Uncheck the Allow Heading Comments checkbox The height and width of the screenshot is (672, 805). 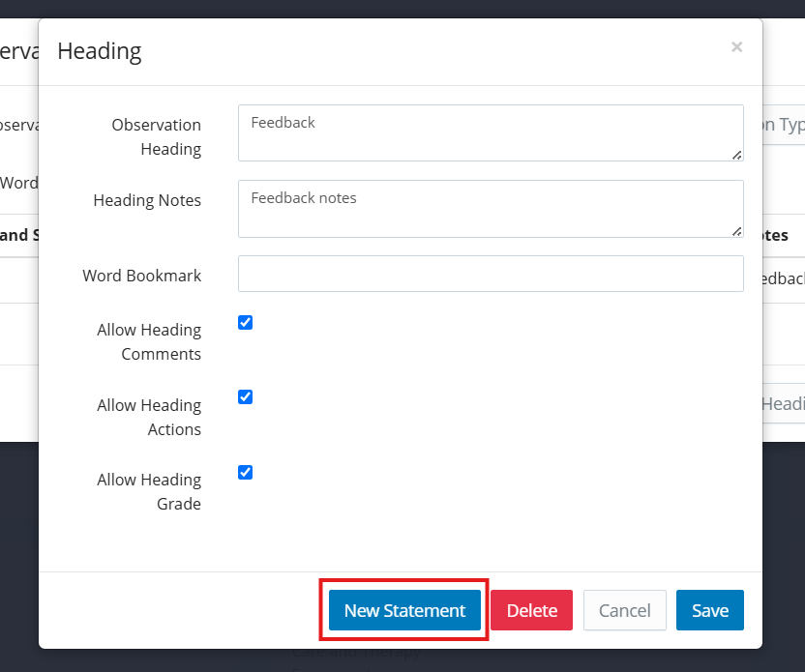pos(246,323)
